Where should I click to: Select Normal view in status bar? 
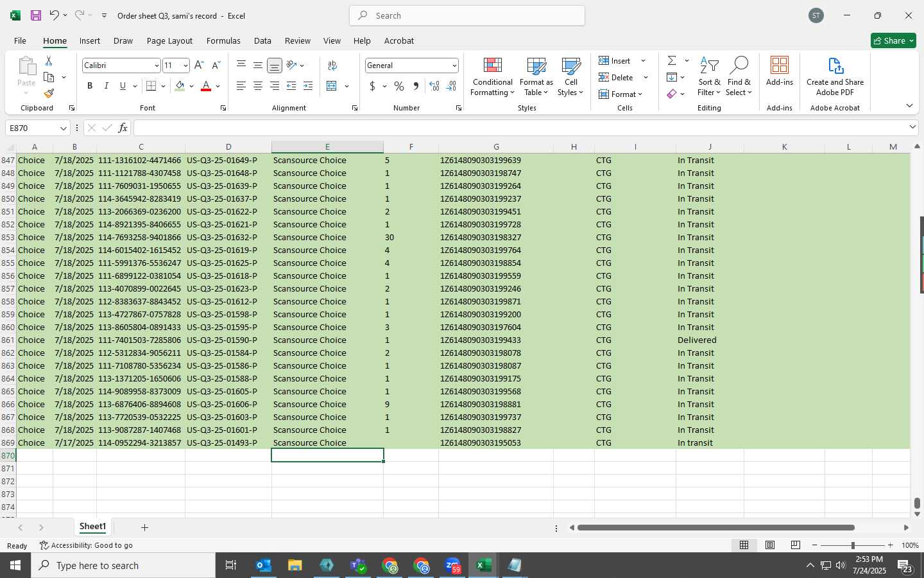[744, 545]
